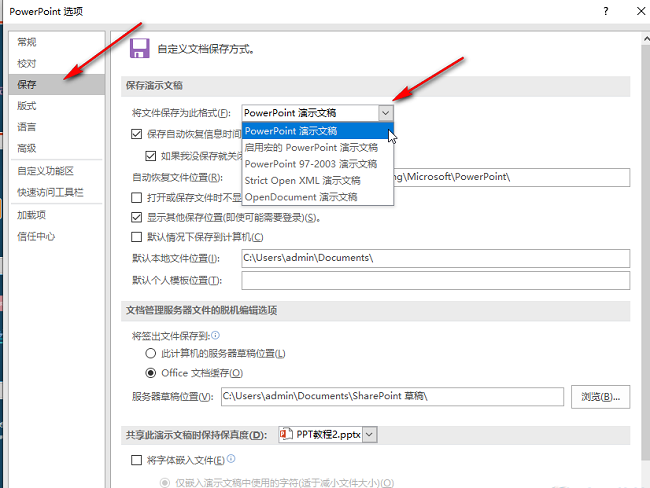Click the 服务器草稿位置 path field

click(392, 396)
